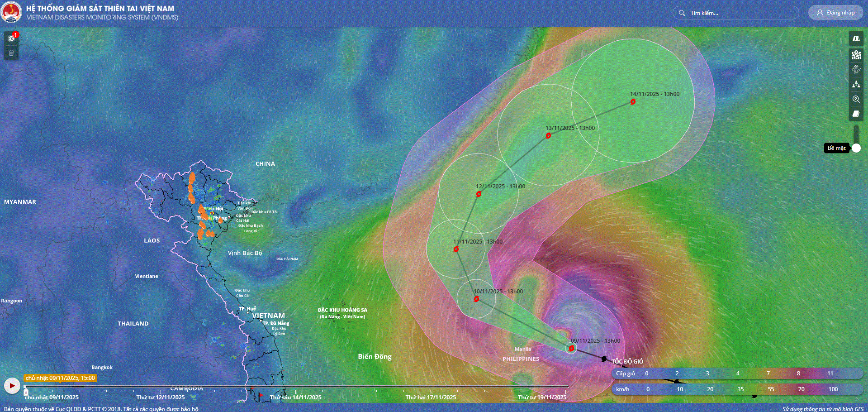This screenshot has height=412, width=868.
Task: Click the Bề mặt altitude slider handle
Action: (856, 148)
